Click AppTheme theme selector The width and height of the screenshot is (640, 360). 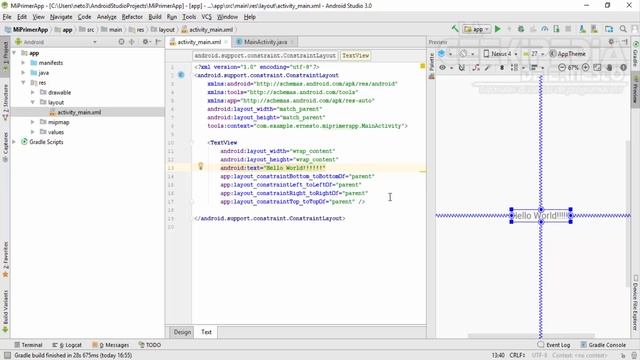pos(568,53)
